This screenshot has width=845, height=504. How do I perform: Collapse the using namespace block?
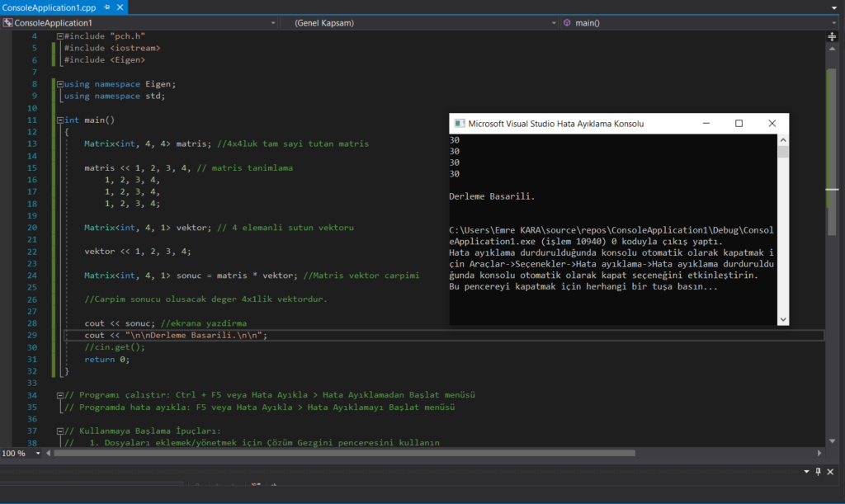coord(60,84)
